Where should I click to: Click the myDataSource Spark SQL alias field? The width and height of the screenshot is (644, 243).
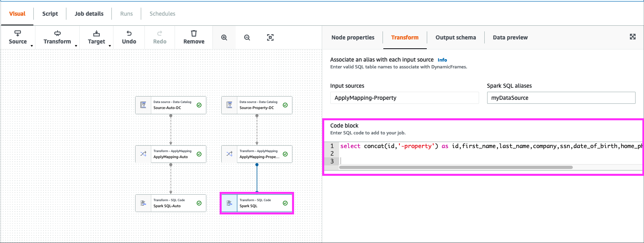click(561, 98)
